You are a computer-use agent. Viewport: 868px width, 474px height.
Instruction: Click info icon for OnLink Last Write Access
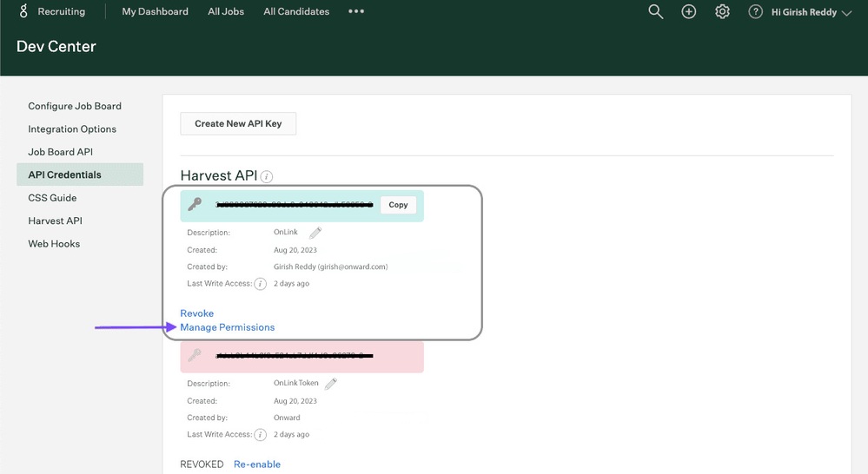[x=260, y=284]
